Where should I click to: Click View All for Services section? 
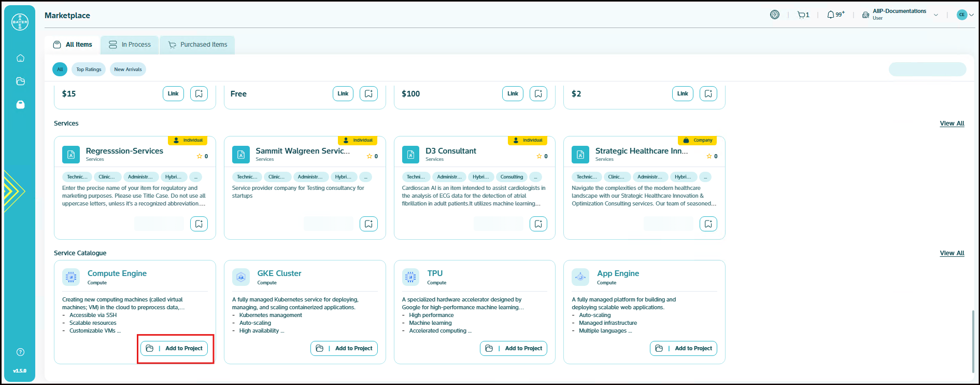(951, 123)
